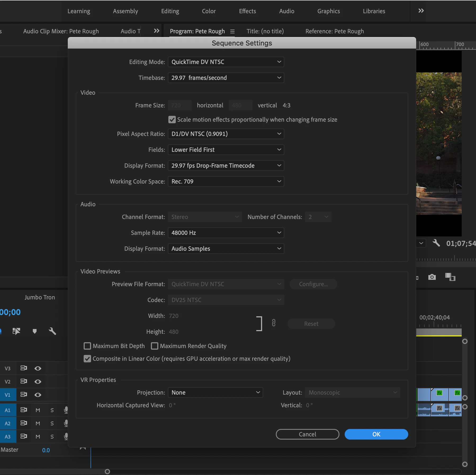Screen dimensions: 476x475
Task: Open the Audio Clip Mixer: Pete Rough tab
Action: tap(61, 31)
